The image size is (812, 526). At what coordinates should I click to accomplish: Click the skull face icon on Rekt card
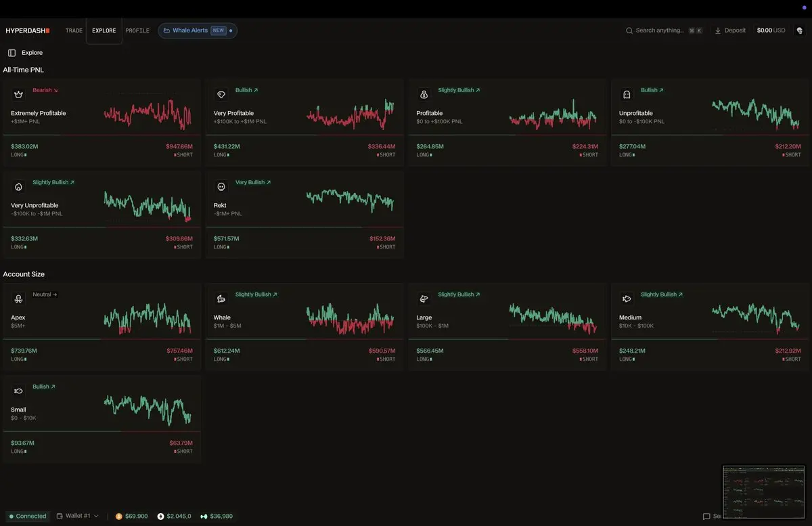[x=221, y=187]
